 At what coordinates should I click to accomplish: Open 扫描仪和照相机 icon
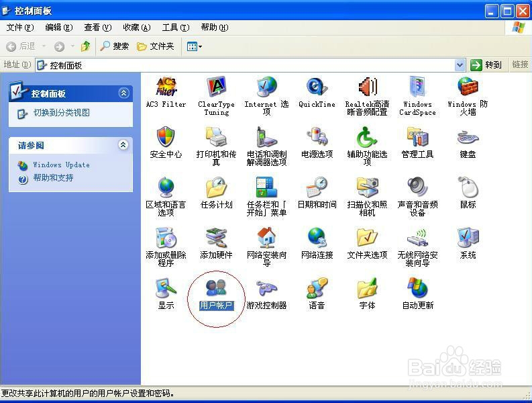[367, 187]
